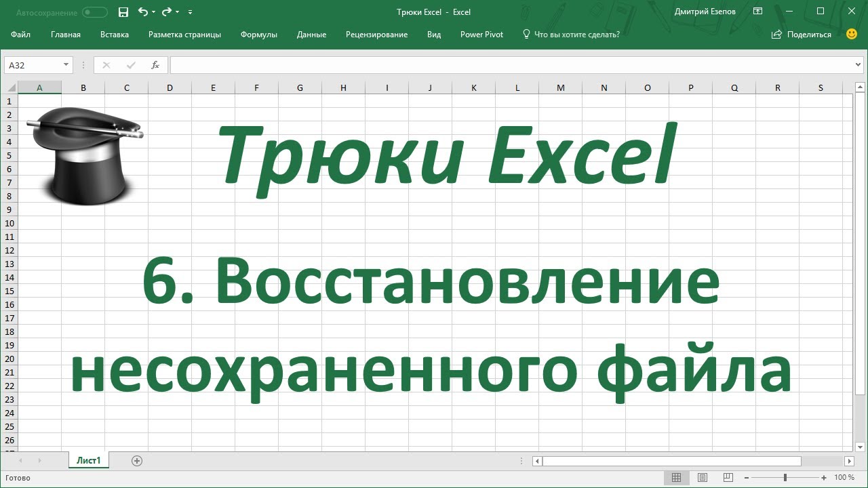Switch to the Вставка tab
This screenshot has height=488, width=868.
(115, 35)
